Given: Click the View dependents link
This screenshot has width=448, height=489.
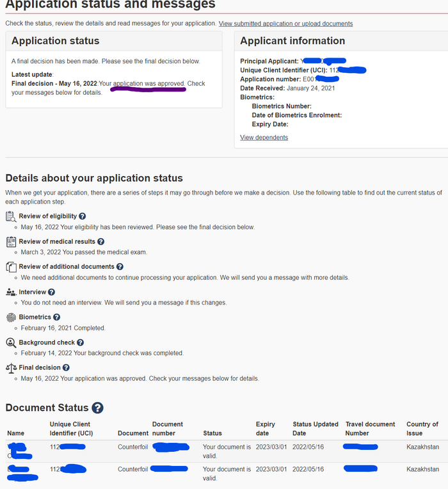Looking at the screenshot, I should (x=264, y=138).
